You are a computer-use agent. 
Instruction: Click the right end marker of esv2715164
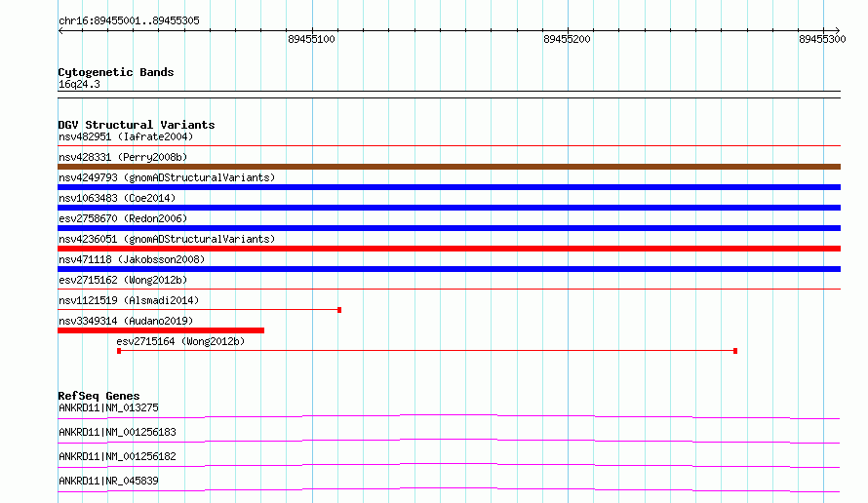[735, 351]
